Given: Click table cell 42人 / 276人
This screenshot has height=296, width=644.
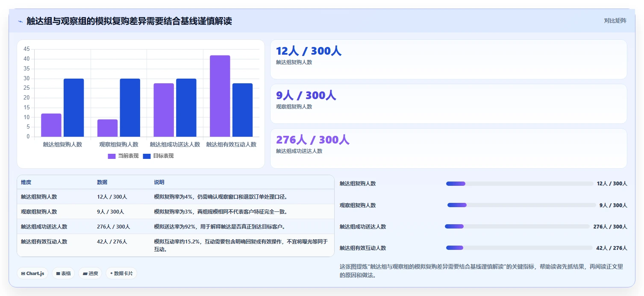Looking at the screenshot, I should click(x=112, y=242).
